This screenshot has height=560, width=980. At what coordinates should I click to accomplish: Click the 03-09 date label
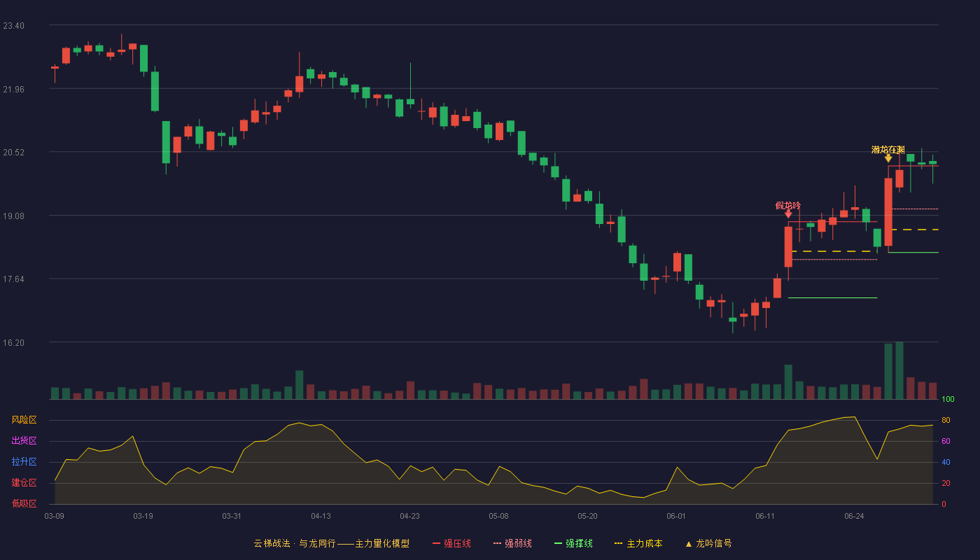point(55,516)
